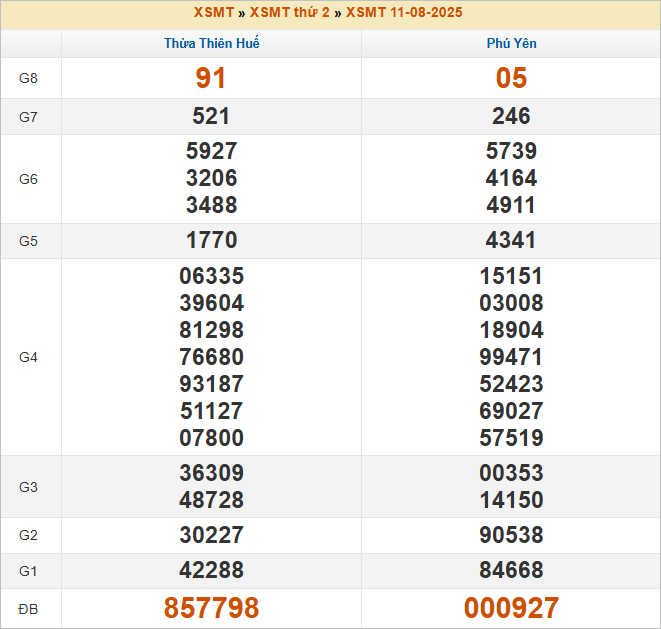Click the Phú Yên column header link
The height and width of the screenshot is (629, 661).
(x=511, y=44)
